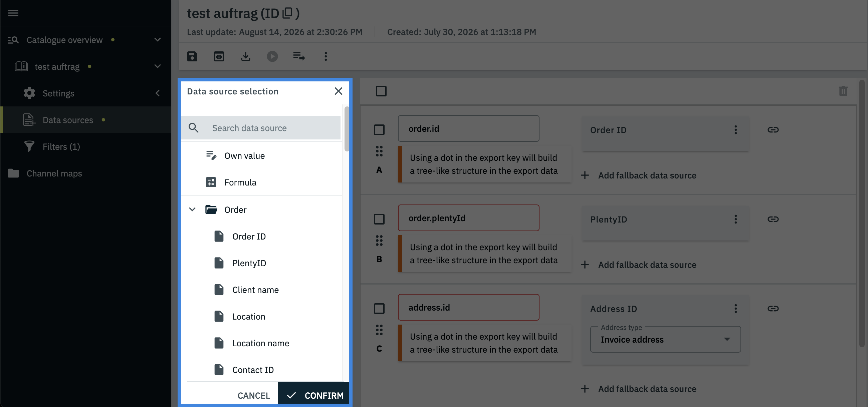Grab the drag handle of row A
The height and width of the screenshot is (407, 868).
[379, 151]
